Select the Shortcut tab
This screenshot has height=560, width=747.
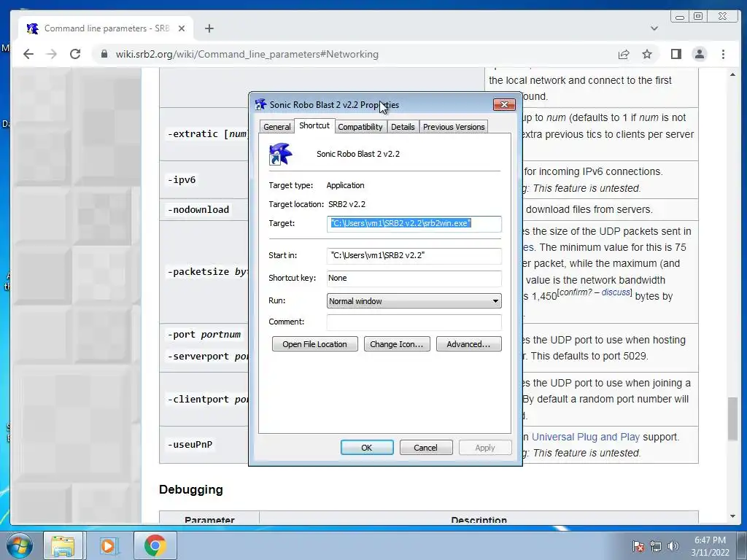tap(314, 125)
